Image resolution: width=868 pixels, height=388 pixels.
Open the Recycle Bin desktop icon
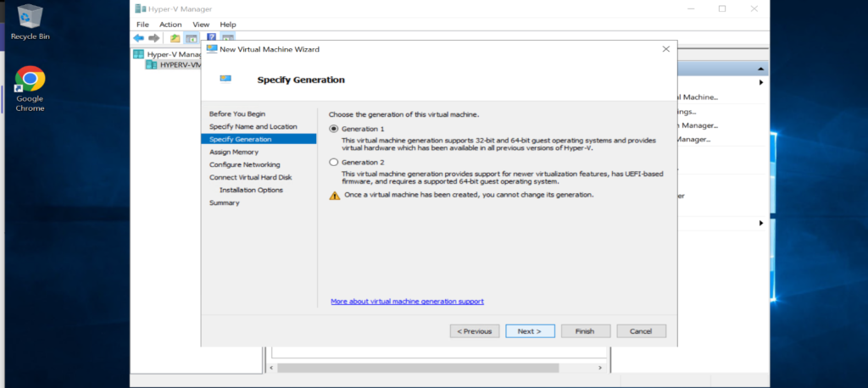30,22
